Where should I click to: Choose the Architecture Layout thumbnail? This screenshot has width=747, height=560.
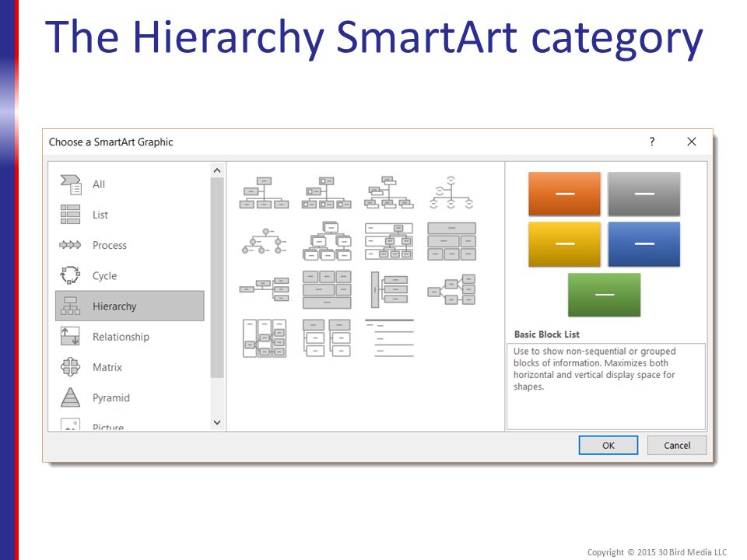click(326, 289)
